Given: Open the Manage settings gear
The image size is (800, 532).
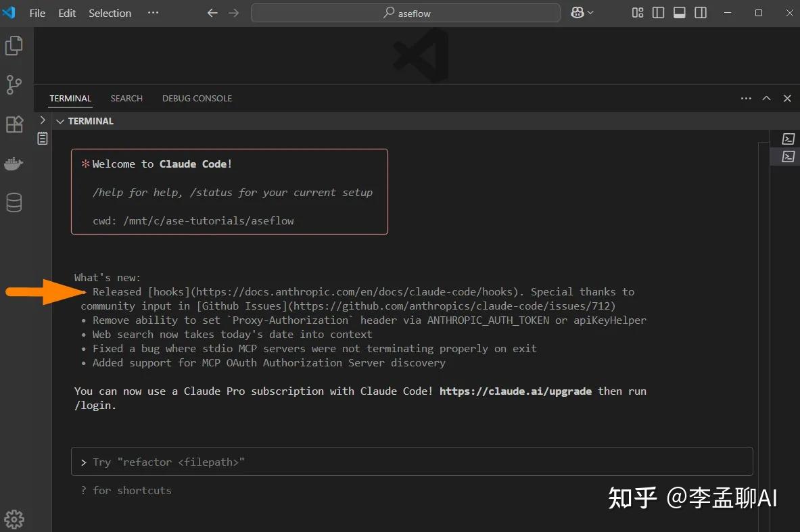Looking at the screenshot, I should point(14,518).
